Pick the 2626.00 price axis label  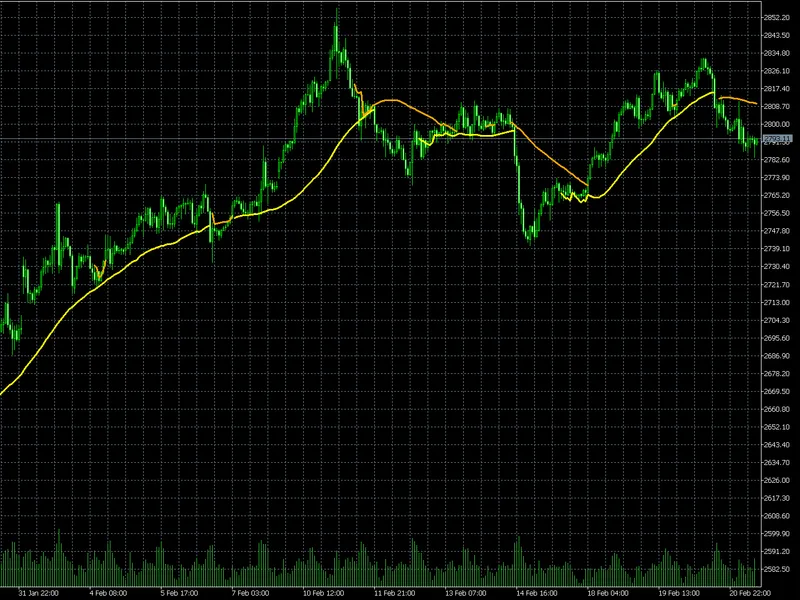tap(777, 481)
